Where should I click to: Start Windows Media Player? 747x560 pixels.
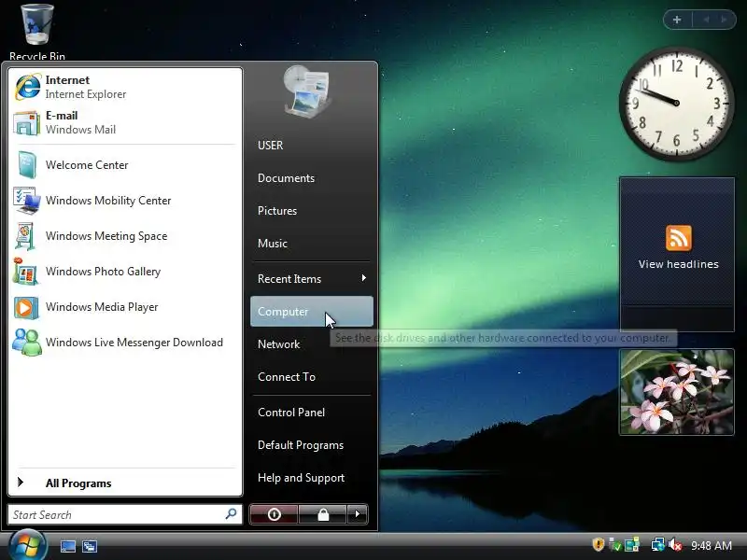point(125,307)
